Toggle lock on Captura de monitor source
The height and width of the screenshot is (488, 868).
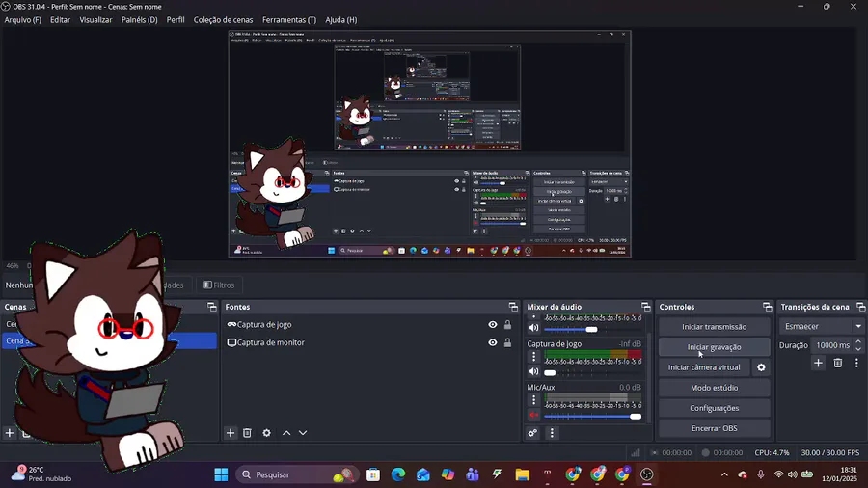[x=507, y=342]
